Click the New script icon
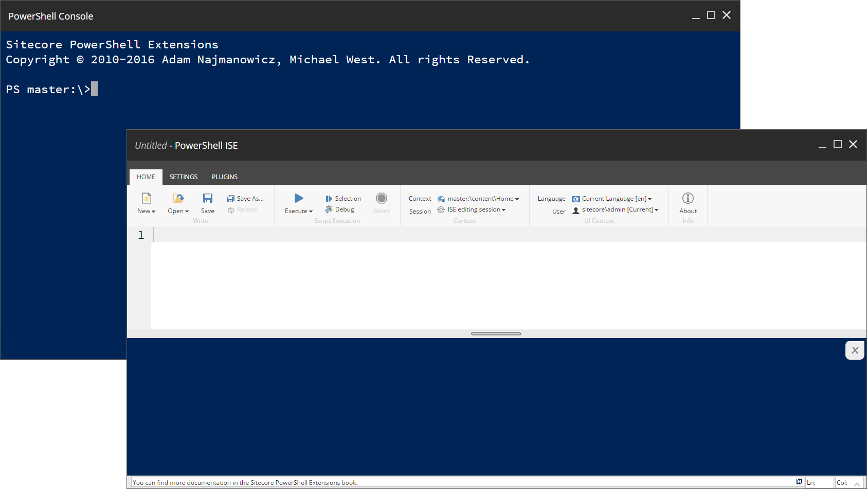Viewport: 868px width, 490px height. 147,198
